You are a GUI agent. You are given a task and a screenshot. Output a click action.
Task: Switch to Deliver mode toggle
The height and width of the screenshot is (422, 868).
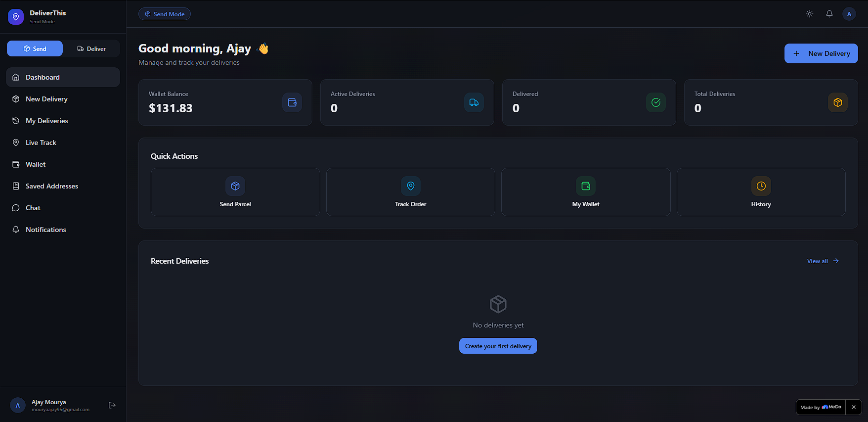pyautogui.click(x=91, y=48)
